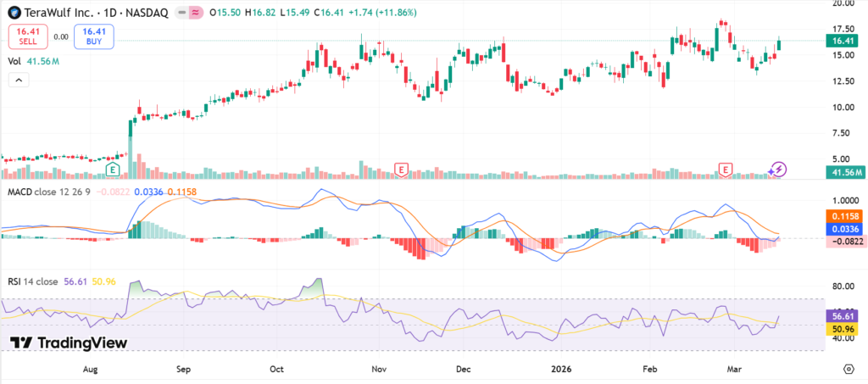The image size is (868, 384).
Task: Click the 2026 label on time axis
Action: [x=562, y=369]
